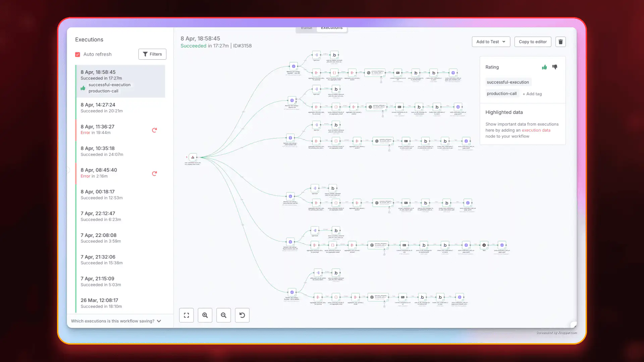This screenshot has width=644, height=362.
Task: Click the fit-to-view icon on canvas
Action: tap(186, 315)
